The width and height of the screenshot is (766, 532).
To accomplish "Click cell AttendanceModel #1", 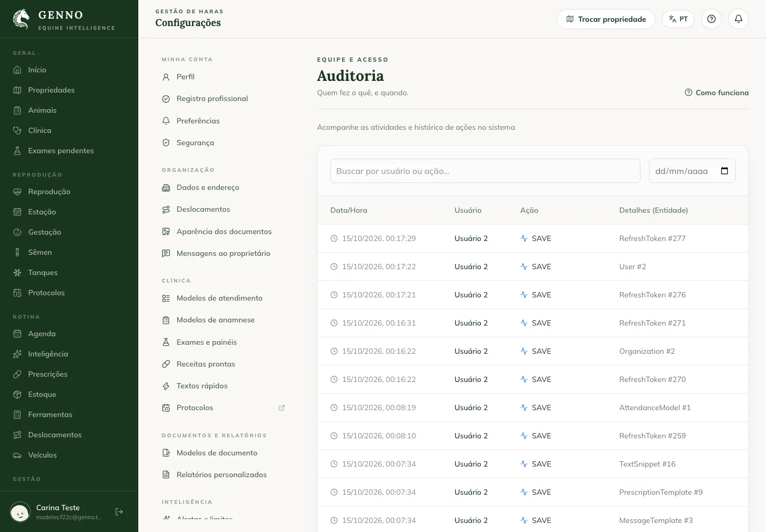I will pos(655,408).
